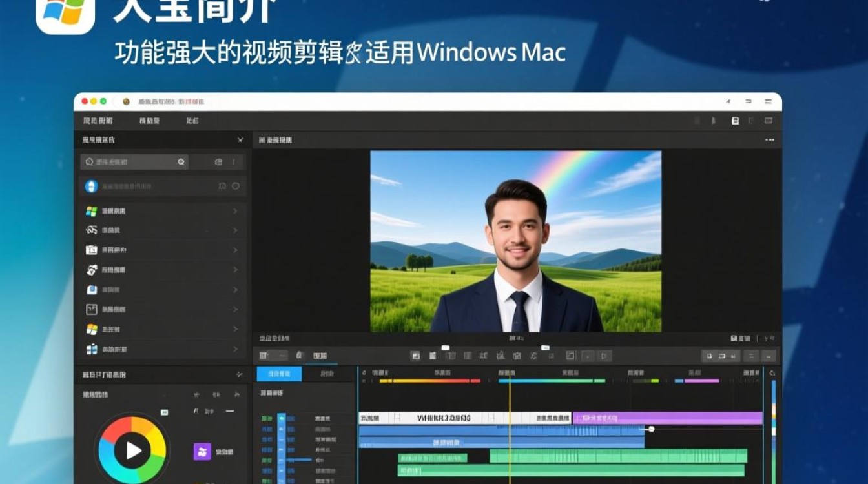The image size is (868, 484).
Task: Click the video preview of the man in suit
Action: (x=515, y=241)
